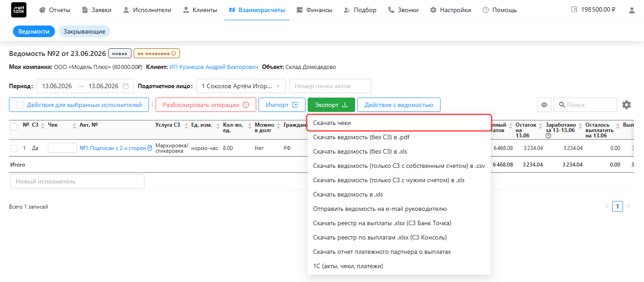Choose ведомость с чужим счетом в .xls

[399, 180]
